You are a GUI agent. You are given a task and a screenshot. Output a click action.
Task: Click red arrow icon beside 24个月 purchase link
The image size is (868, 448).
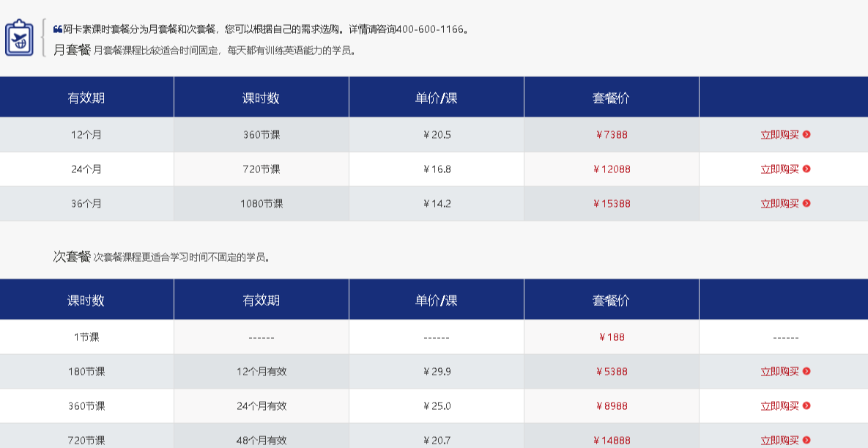tap(806, 169)
